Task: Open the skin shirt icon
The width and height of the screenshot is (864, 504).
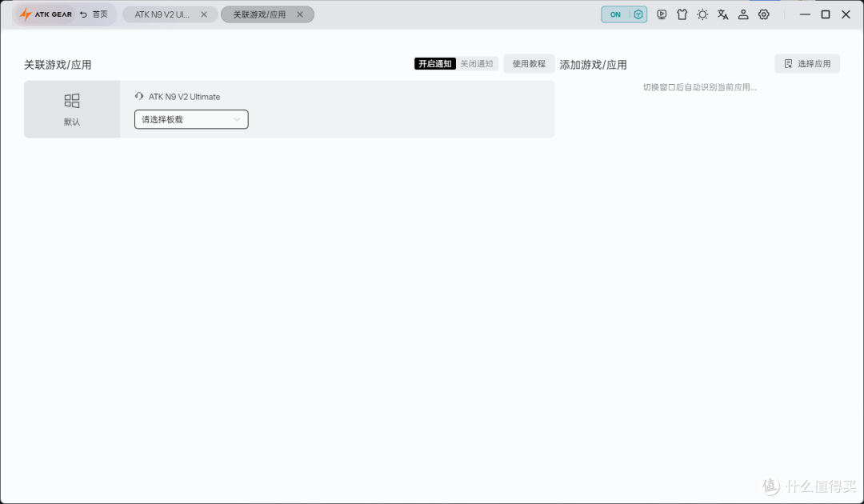Action: 682,15
